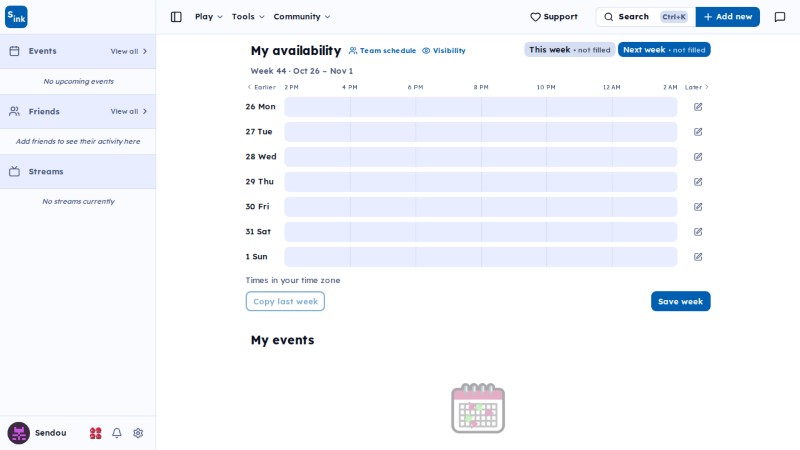800x450 pixels.
Task: Click the Sink logo
Action: [x=16, y=17]
